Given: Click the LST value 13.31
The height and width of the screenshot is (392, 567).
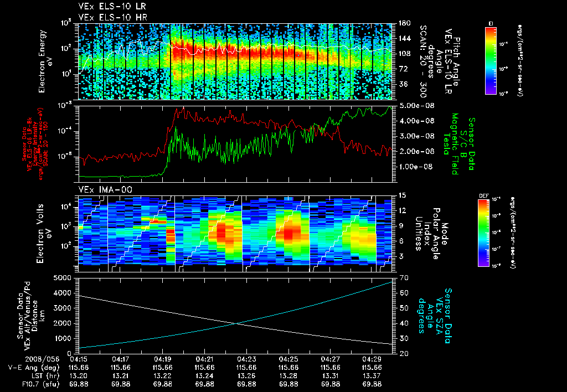Looking at the screenshot, I should pyautogui.click(x=330, y=376).
